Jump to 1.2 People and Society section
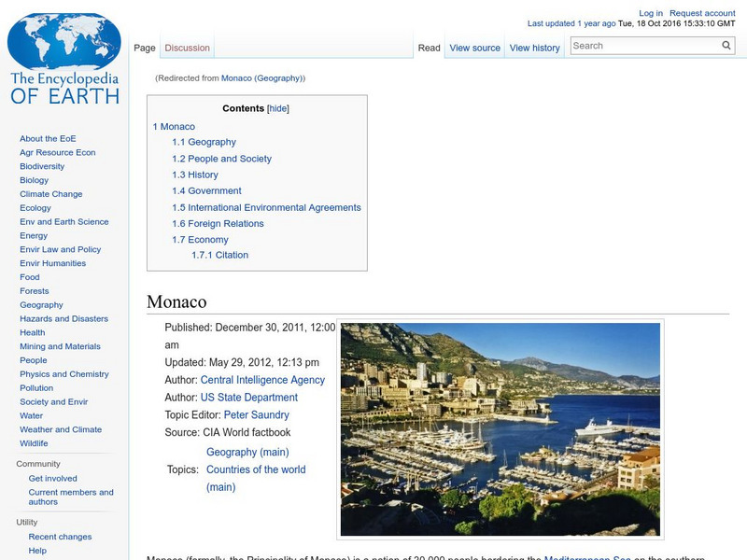This screenshot has height=560, width=747. point(221,159)
